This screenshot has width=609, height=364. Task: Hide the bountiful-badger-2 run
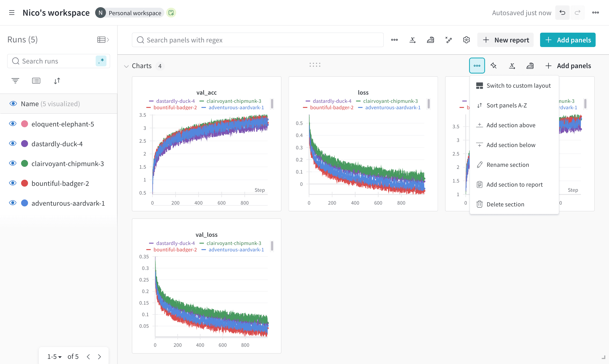point(13,183)
